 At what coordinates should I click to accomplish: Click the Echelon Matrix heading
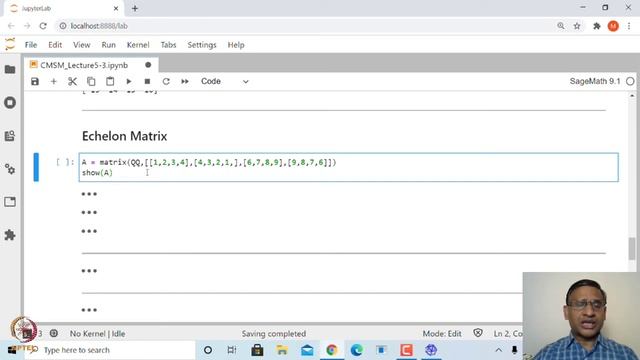(124, 136)
